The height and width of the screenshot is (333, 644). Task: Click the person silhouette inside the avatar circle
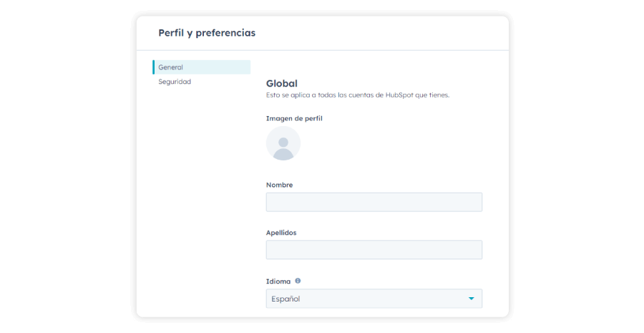click(283, 148)
